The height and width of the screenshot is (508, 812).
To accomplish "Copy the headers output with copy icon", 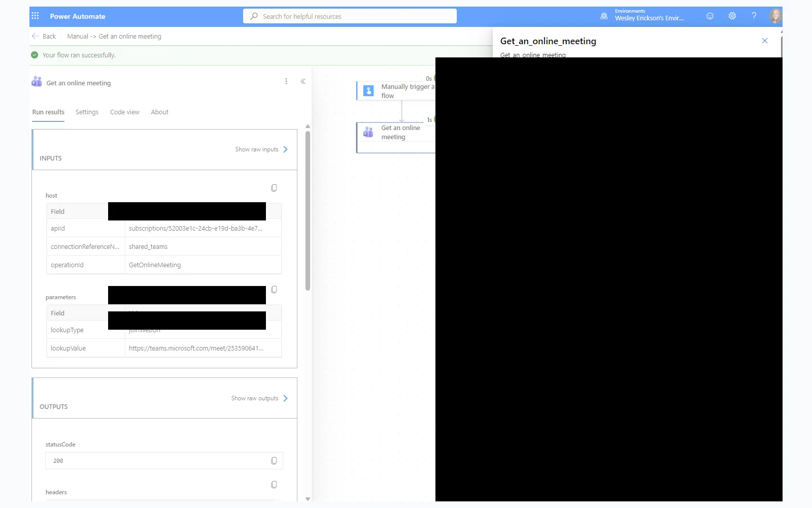I will 274,485.
